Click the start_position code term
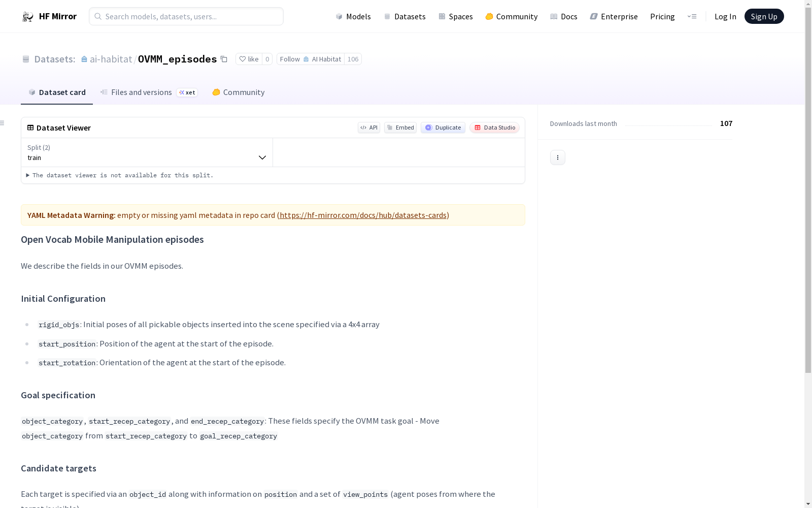The image size is (812, 508). pos(67,344)
